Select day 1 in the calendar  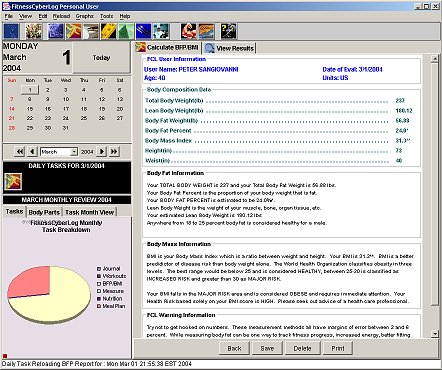30,90
